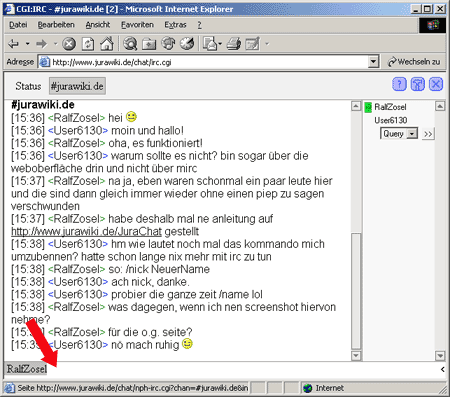The width and height of the screenshot is (450, 397).
Task: Click the chat scrollbar down arrow
Action: pyautogui.click(x=356, y=356)
